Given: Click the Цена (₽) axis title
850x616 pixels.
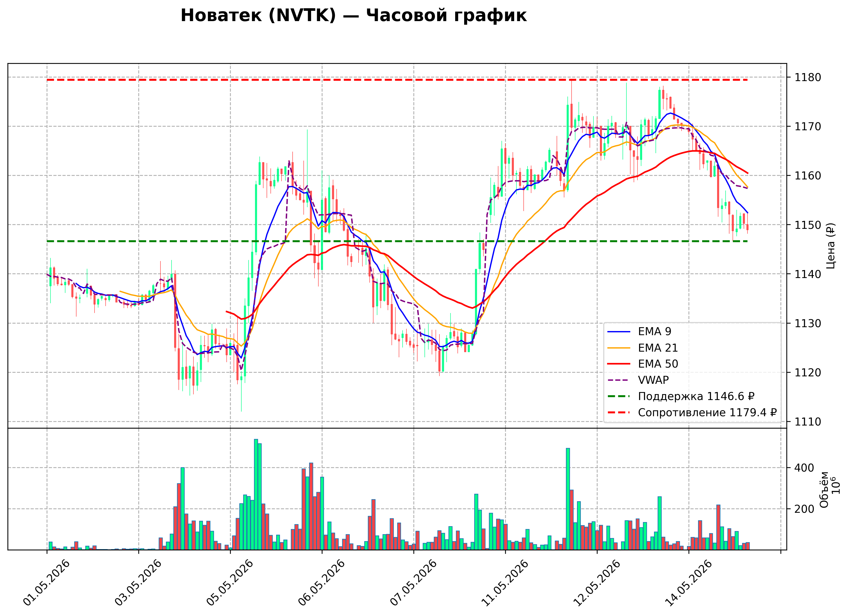Looking at the screenshot, I should [x=830, y=246].
